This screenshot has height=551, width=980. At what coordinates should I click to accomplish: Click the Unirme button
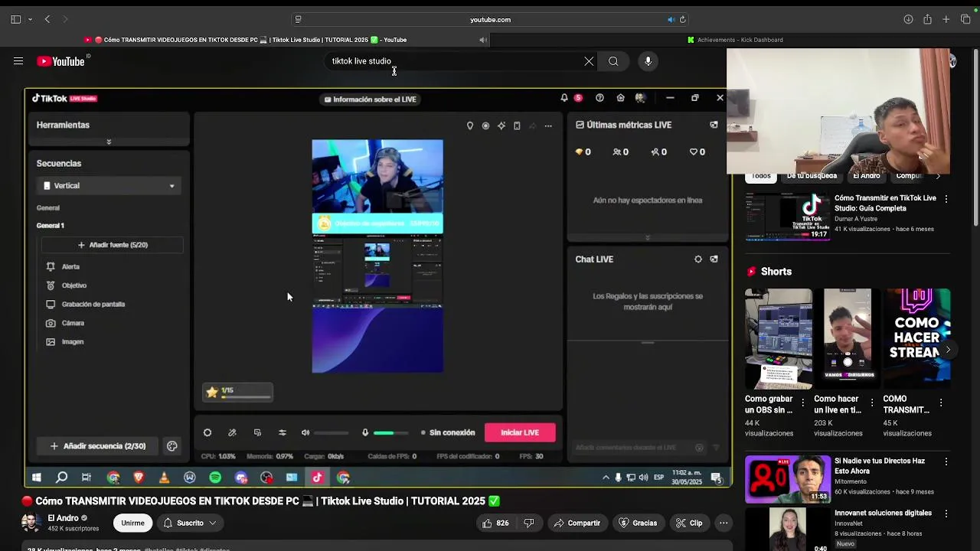click(132, 523)
